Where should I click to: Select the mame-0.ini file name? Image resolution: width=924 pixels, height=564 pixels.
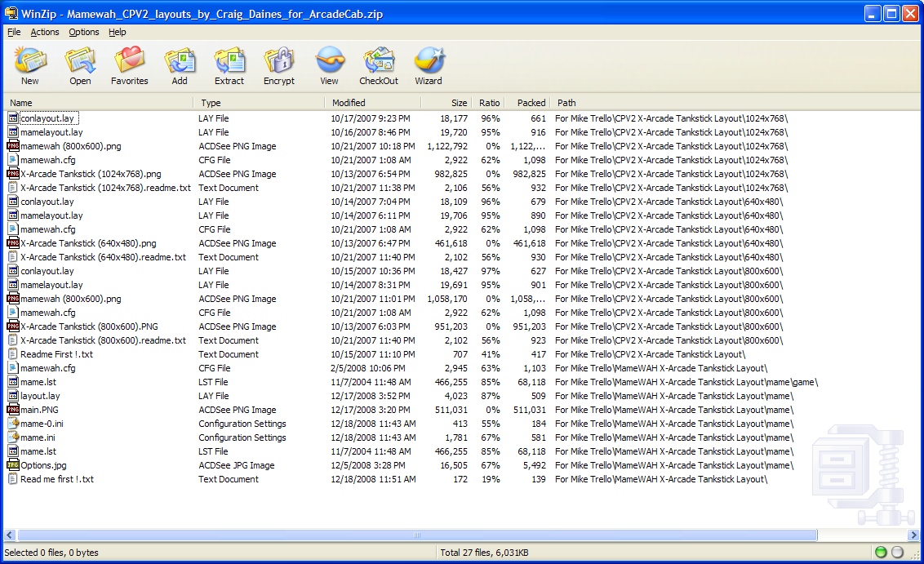[x=42, y=423]
